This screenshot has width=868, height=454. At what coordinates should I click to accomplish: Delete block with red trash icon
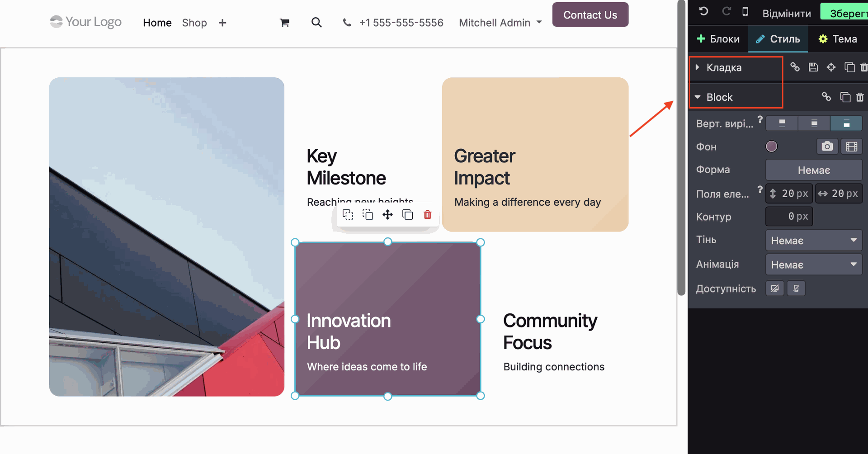pos(427,215)
